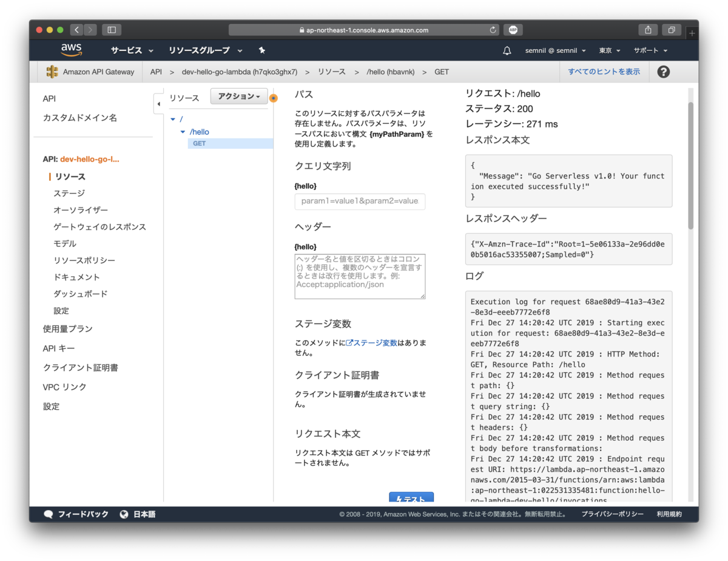Collapse the root / resource tree node

pyautogui.click(x=173, y=119)
